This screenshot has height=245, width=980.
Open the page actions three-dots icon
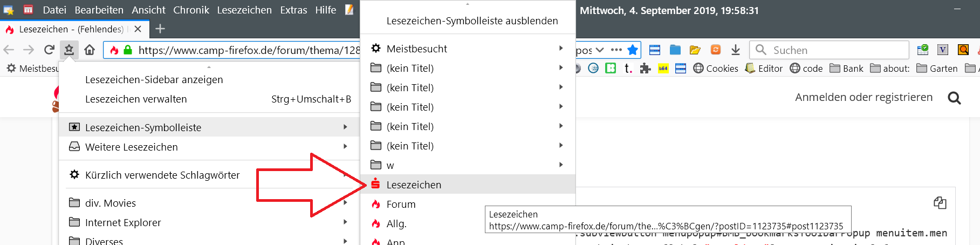616,50
